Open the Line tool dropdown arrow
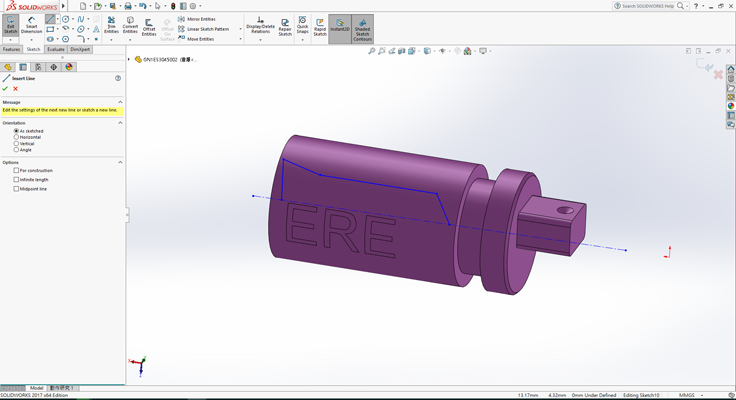The height and width of the screenshot is (400, 736). click(58, 19)
